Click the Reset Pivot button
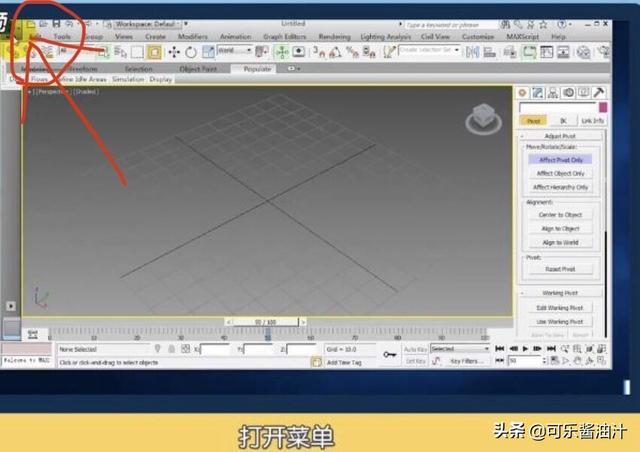The width and height of the screenshot is (640, 452). pos(560,269)
